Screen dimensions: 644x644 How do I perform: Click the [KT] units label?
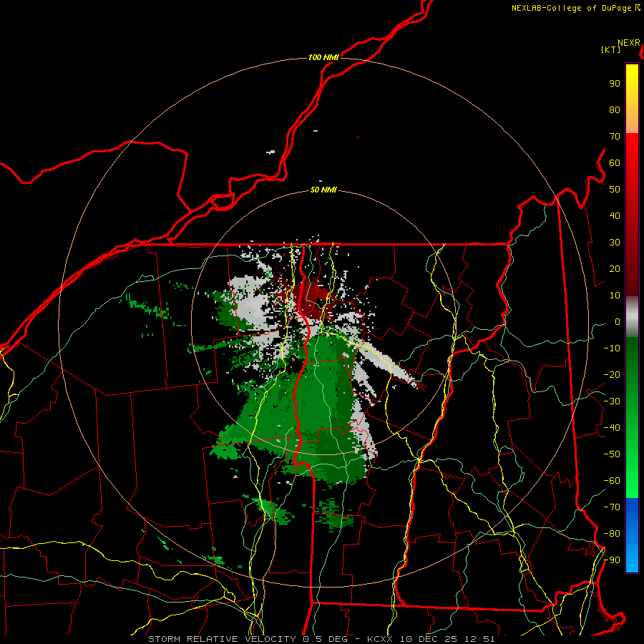pyautogui.click(x=611, y=49)
